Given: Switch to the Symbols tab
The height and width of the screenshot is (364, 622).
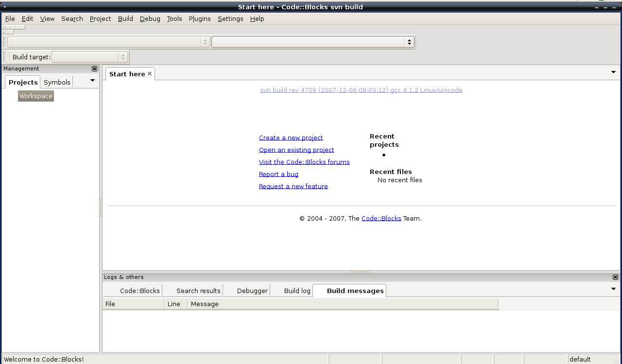Looking at the screenshot, I should (x=57, y=82).
